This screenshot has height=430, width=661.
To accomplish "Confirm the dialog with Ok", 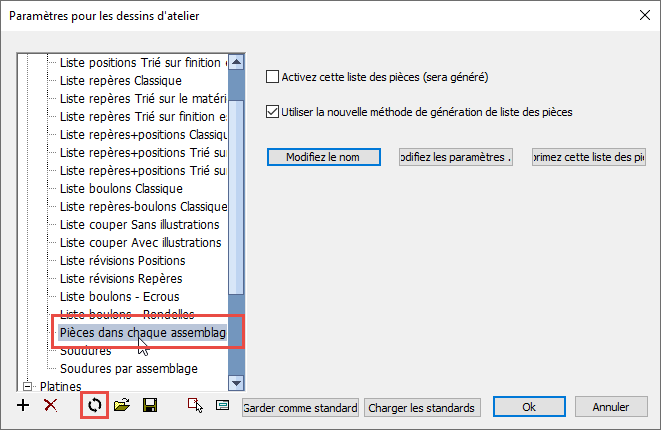I will pyautogui.click(x=529, y=407).
